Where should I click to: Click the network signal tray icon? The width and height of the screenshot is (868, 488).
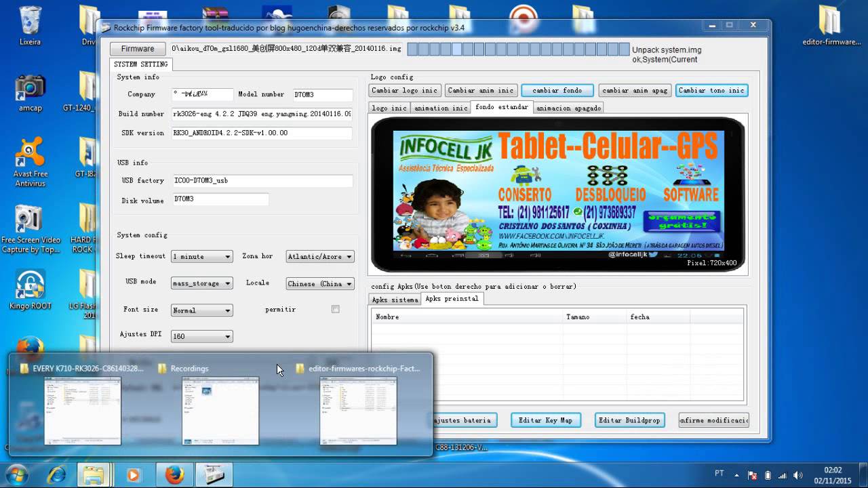coord(783,475)
